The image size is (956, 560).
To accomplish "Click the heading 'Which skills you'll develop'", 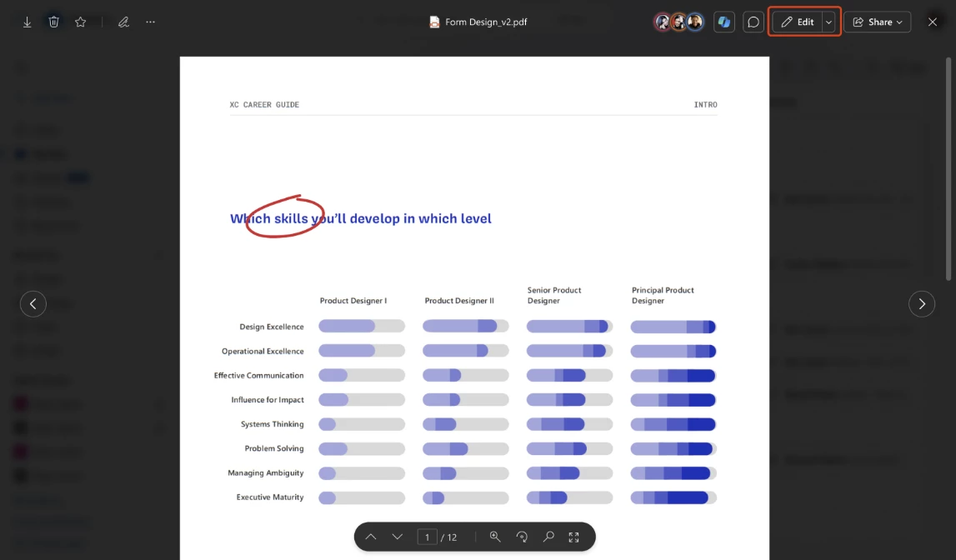I will coord(360,218).
